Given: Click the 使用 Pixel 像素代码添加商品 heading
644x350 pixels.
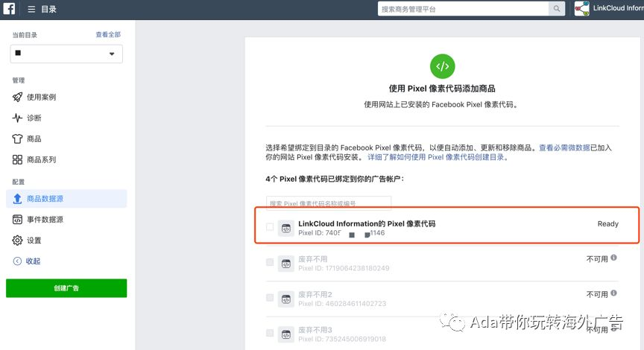Looking at the screenshot, I should pos(442,89).
